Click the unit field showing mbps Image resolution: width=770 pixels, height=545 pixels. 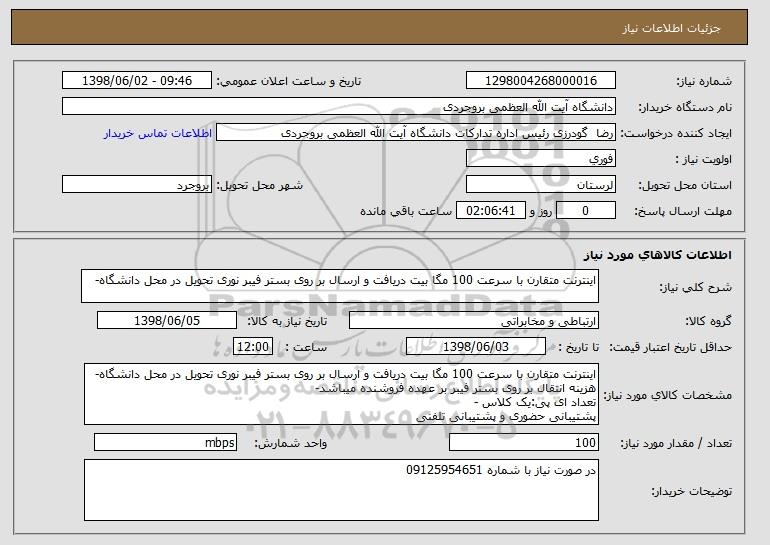pyautogui.click(x=165, y=442)
